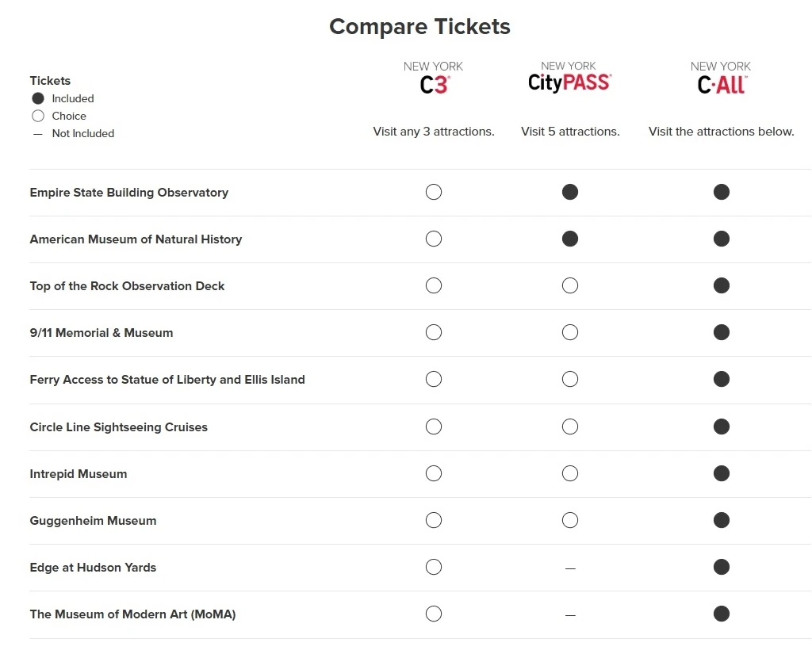The image size is (812, 658).
Task: Click C3 choice circle for MoMA row
Action: pyautogui.click(x=434, y=614)
